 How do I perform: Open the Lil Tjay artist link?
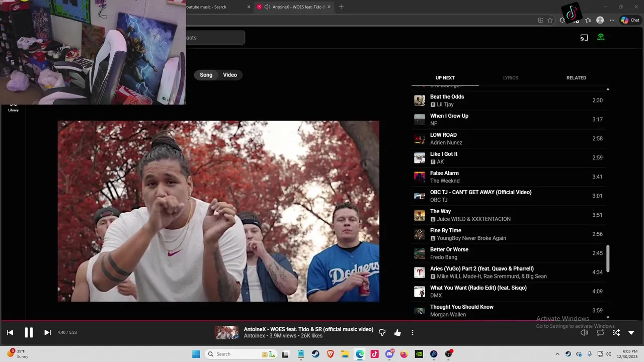(x=445, y=105)
